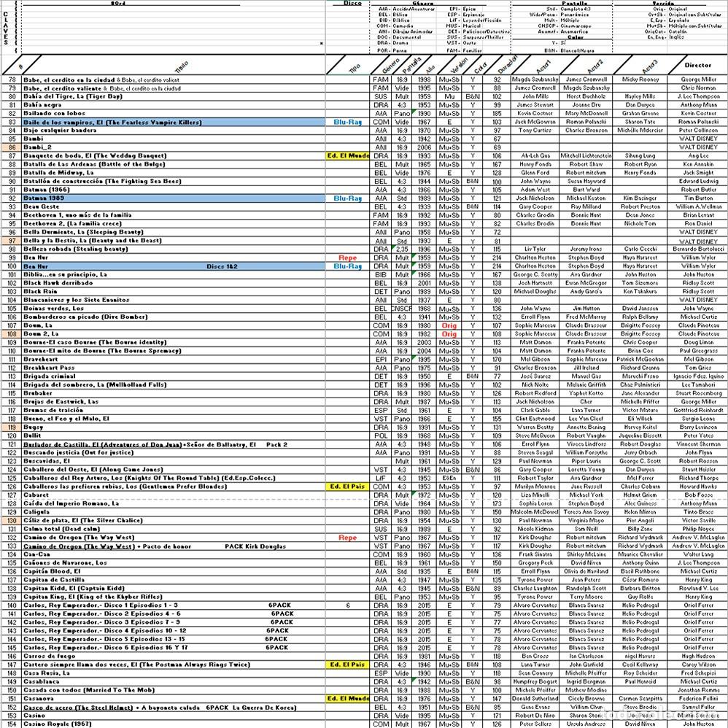Click actor 'Nicole Kidman'
The image size is (728, 728).
click(535, 529)
